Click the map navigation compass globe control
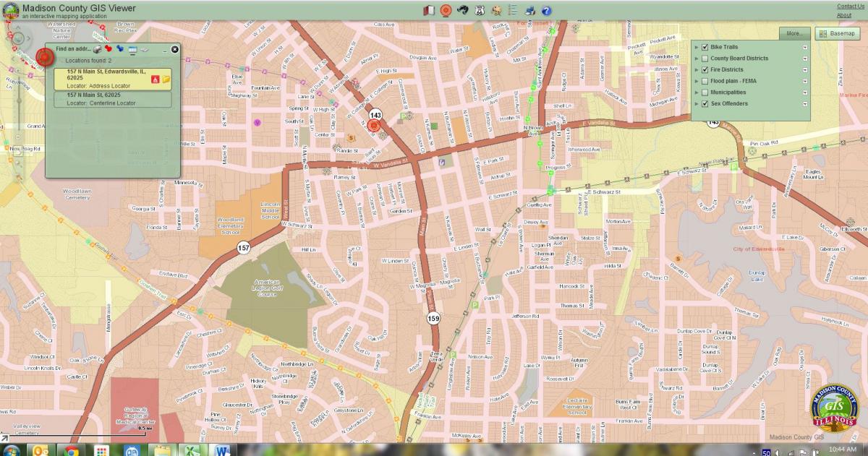868x456 pixels. pyautogui.click(x=18, y=38)
